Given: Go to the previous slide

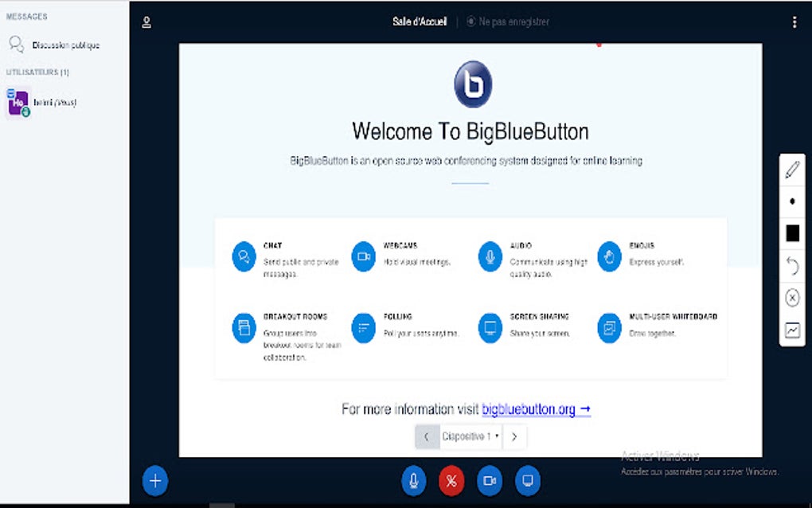Looking at the screenshot, I should pos(427,437).
